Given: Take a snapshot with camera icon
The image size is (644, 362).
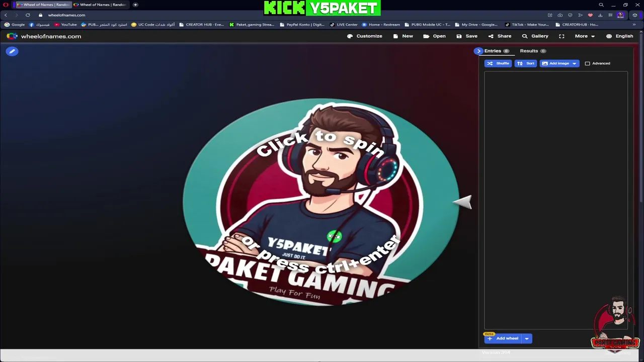Looking at the screenshot, I should click(x=560, y=15).
